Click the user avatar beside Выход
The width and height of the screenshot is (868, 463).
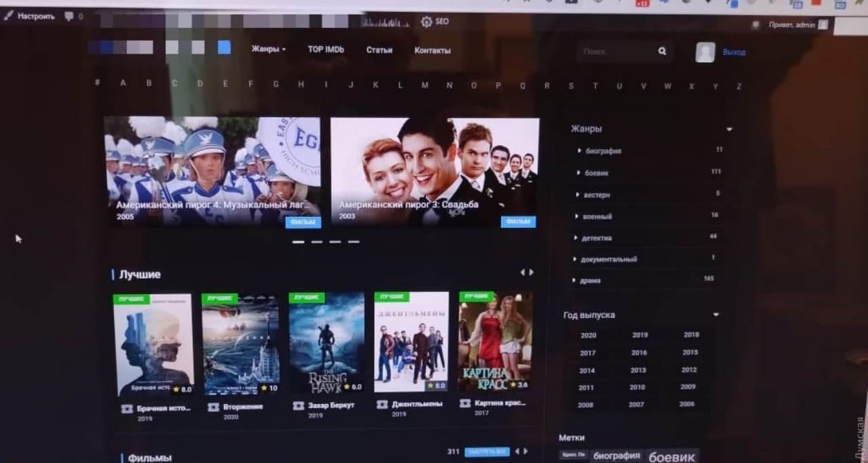[x=705, y=52]
